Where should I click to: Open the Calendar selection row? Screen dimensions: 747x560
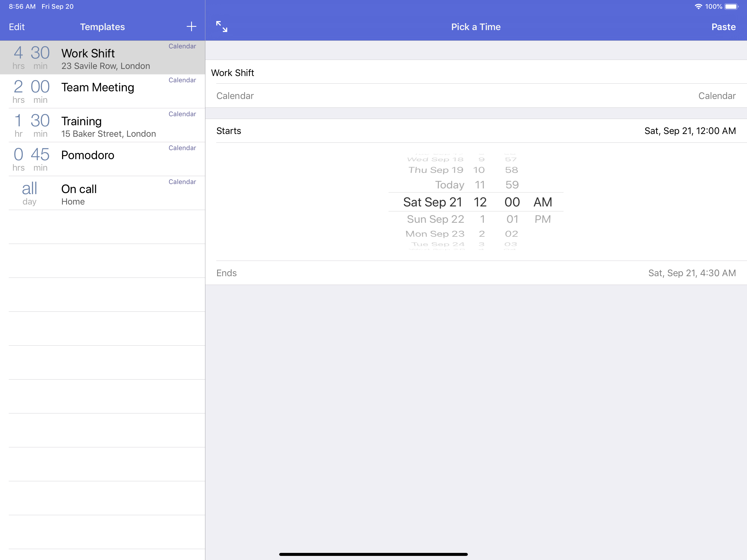tap(476, 96)
